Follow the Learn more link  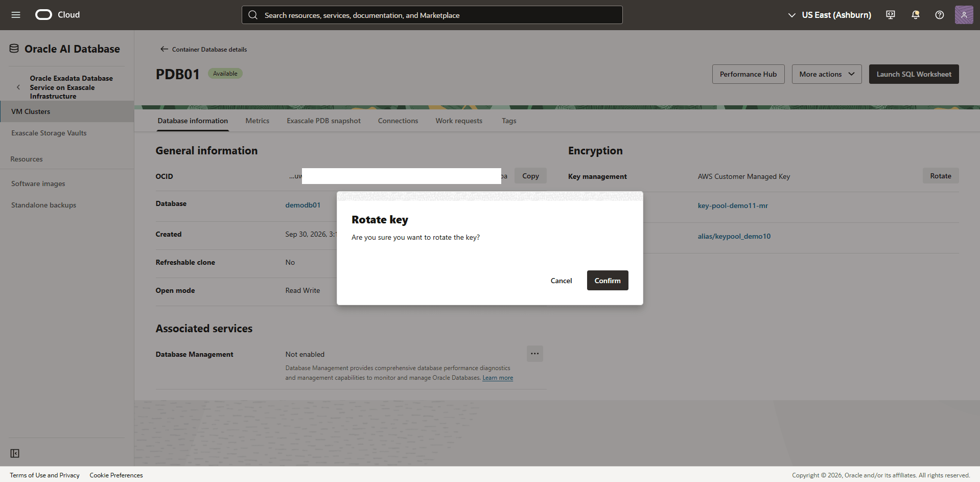tap(498, 378)
